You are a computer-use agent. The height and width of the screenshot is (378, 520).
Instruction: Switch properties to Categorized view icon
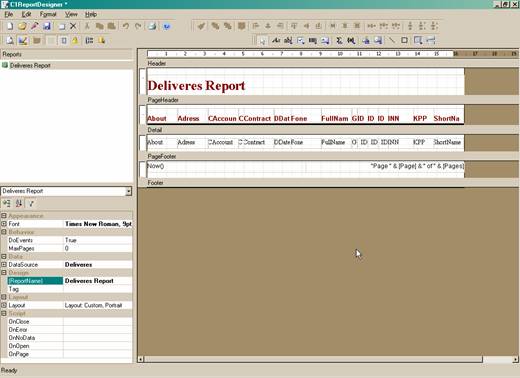(x=6, y=203)
